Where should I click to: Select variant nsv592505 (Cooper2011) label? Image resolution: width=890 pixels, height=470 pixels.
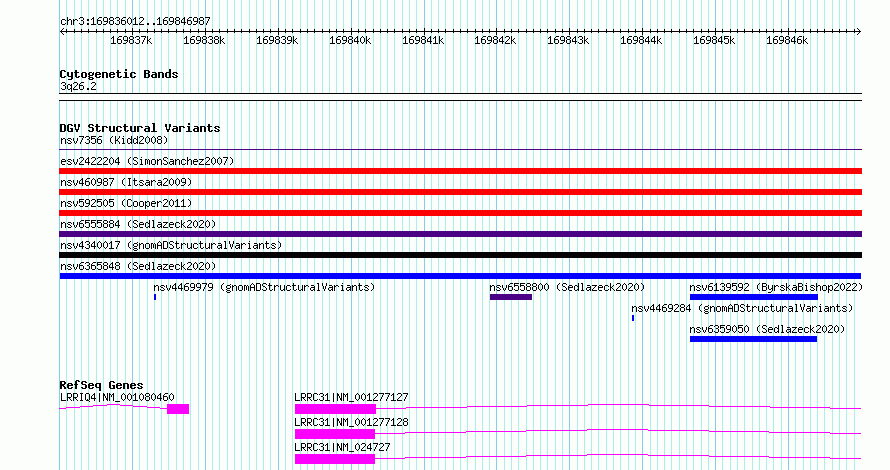[126, 203]
